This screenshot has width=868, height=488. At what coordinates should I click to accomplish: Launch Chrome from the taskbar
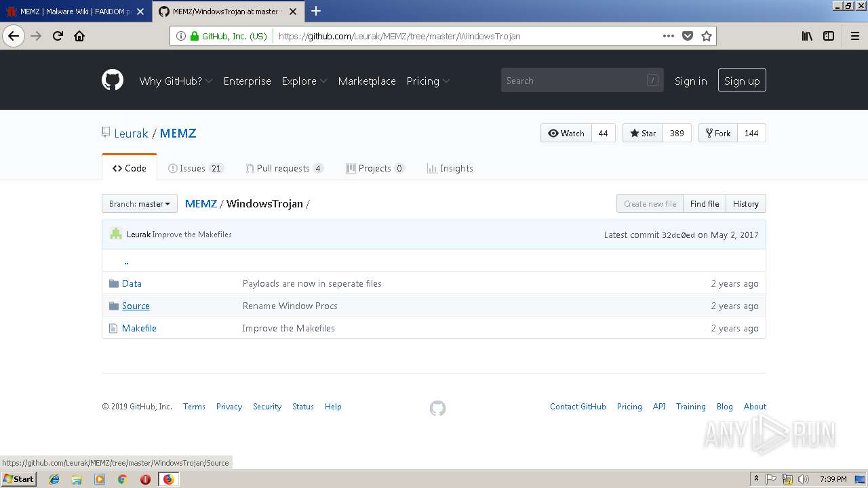pyautogui.click(x=122, y=479)
